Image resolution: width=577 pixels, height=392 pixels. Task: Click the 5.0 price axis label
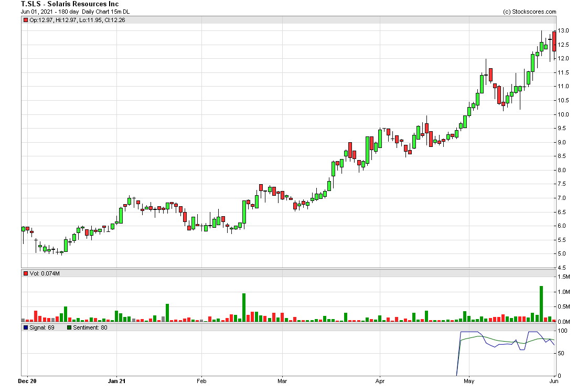point(562,254)
